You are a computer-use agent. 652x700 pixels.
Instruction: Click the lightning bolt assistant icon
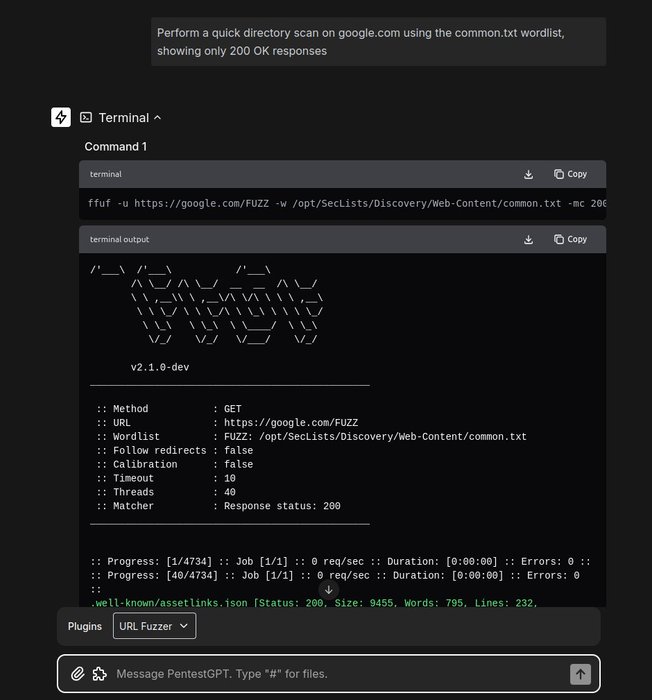click(61, 117)
